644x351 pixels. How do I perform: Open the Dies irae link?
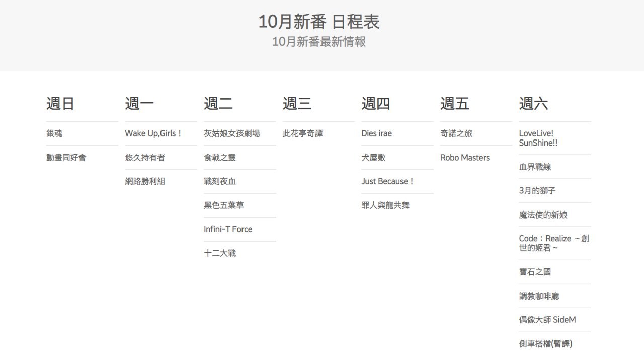[x=376, y=133]
